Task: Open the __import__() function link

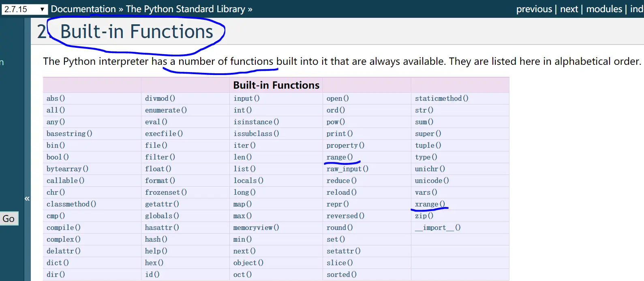Action: point(438,228)
